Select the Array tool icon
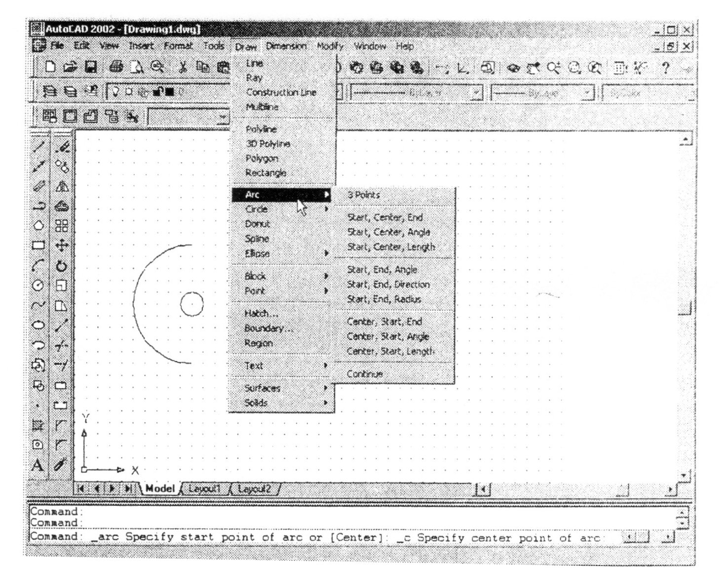 [62, 226]
